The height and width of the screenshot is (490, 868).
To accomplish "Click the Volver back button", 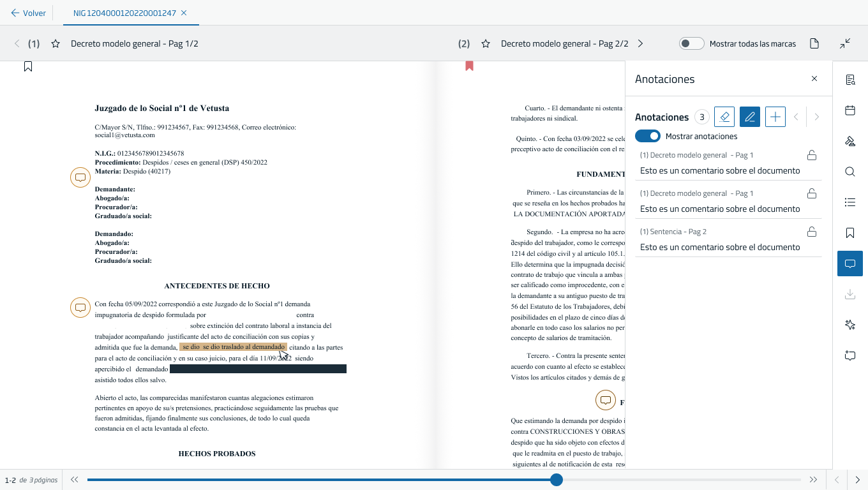I will tap(28, 13).
